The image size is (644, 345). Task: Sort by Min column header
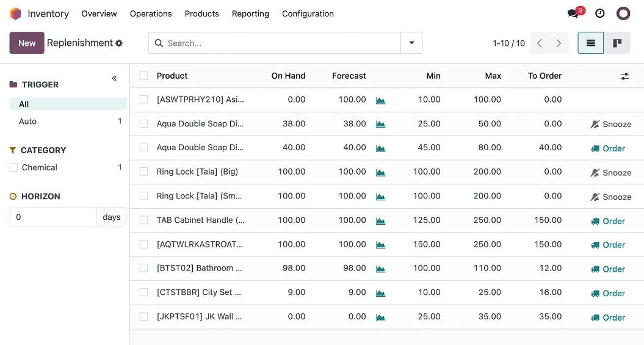(x=433, y=76)
